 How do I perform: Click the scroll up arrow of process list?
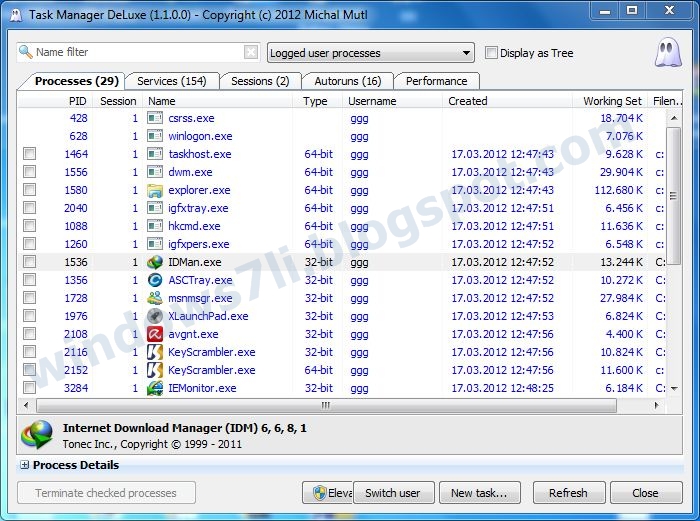pyautogui.click(x=674, y=118)
